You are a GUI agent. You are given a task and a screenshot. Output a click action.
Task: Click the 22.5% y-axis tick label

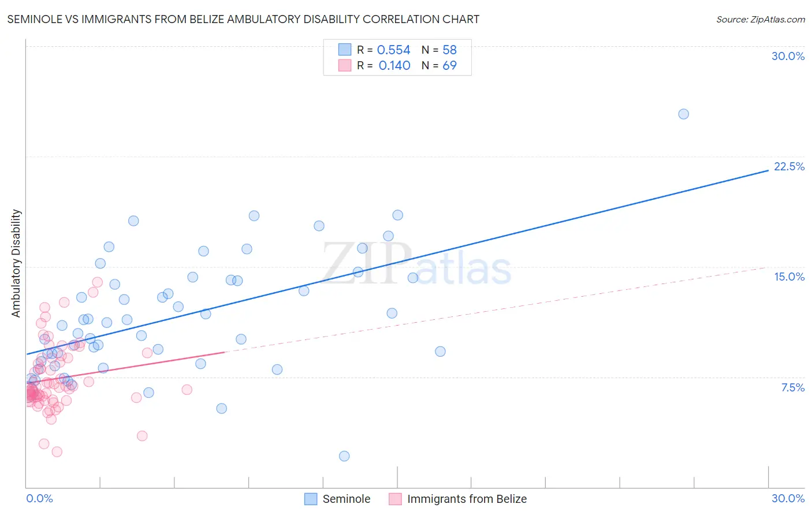click(789, 166)
